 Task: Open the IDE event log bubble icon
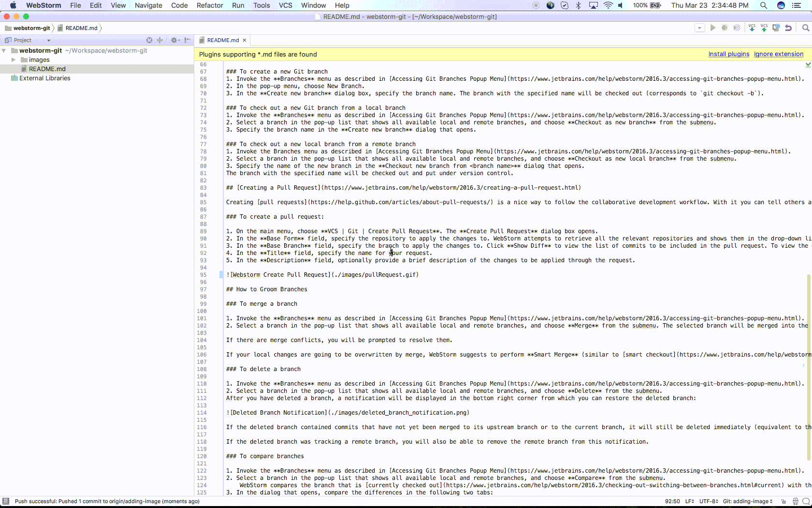(806, 501)
